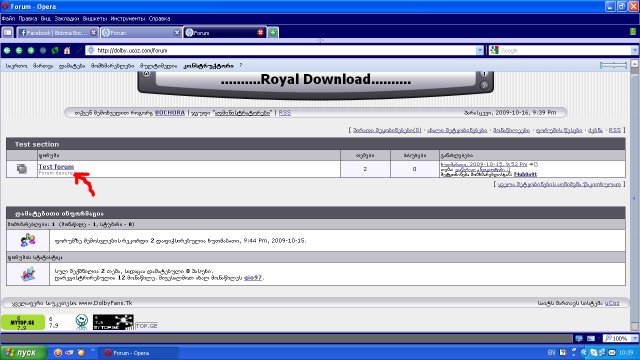The image size is (640, 360).
Task: Click the question mark bookmark item
Action: click(x=240, y=65)
